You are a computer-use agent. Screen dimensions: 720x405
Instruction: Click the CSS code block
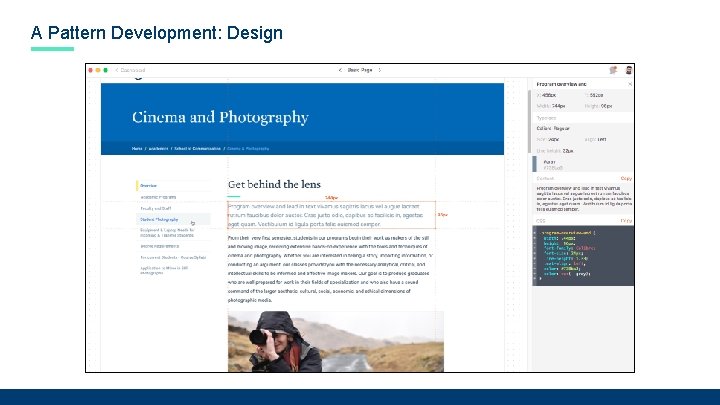pos(583,255)
